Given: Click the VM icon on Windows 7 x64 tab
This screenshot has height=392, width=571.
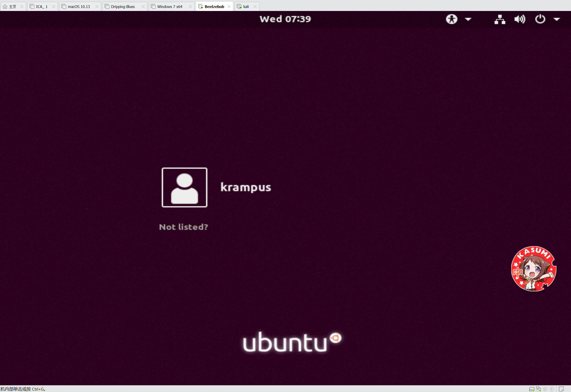Looking at the screenshot, I should pos(153,7).
